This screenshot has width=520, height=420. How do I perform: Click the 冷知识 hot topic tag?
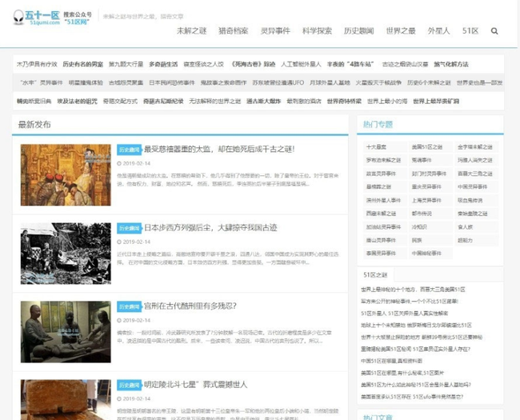[418, 226]
